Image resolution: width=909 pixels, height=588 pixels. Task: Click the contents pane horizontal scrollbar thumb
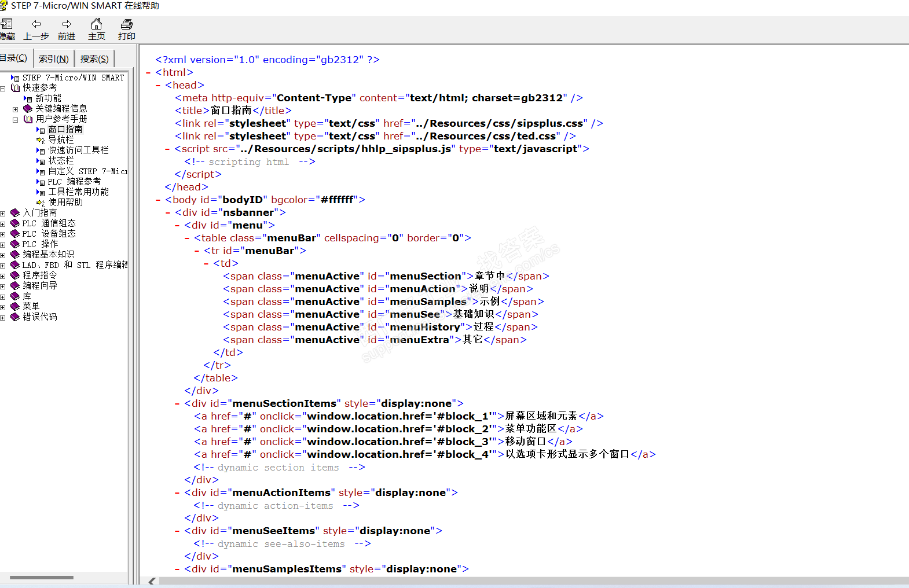pyautogui.click(x=42, y=578)
